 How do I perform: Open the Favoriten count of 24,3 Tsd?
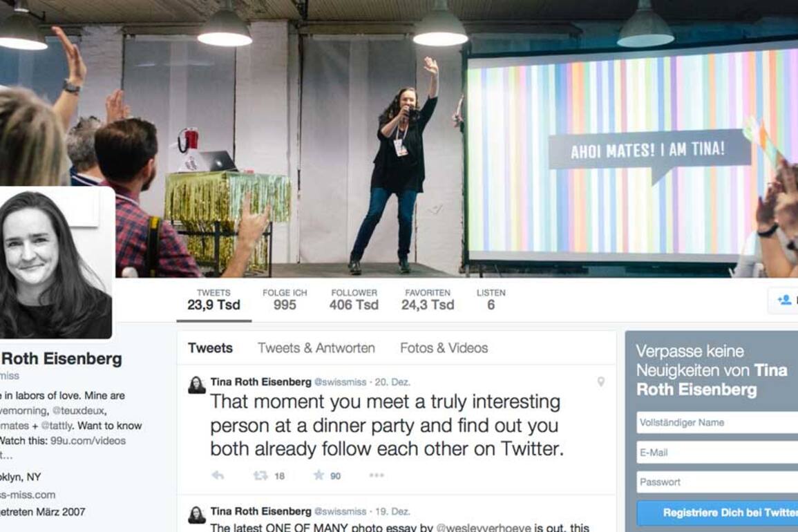[x=428, y=300]
